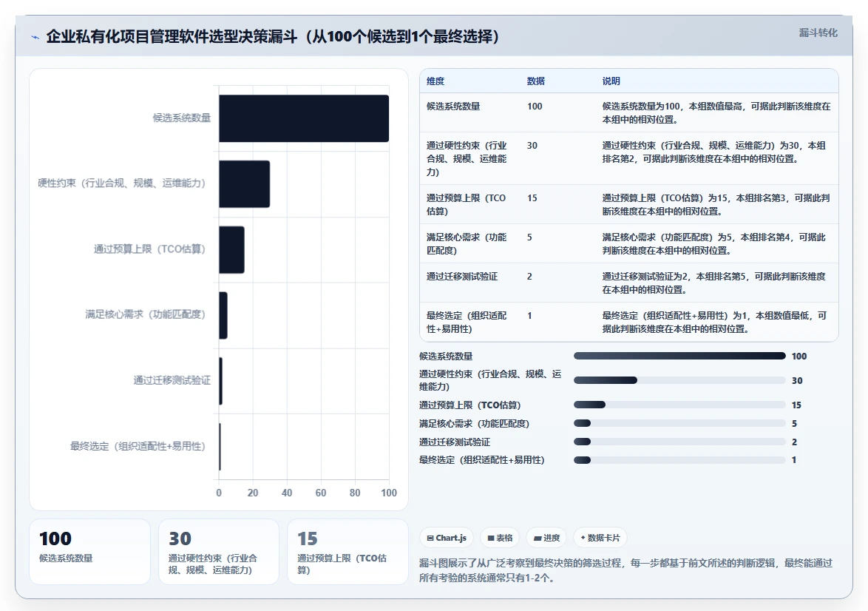This screenshot has width=868, height=611.
Task: Click the footer summary paragraph starting 漏斗图展示了
Action: point(625,570)
